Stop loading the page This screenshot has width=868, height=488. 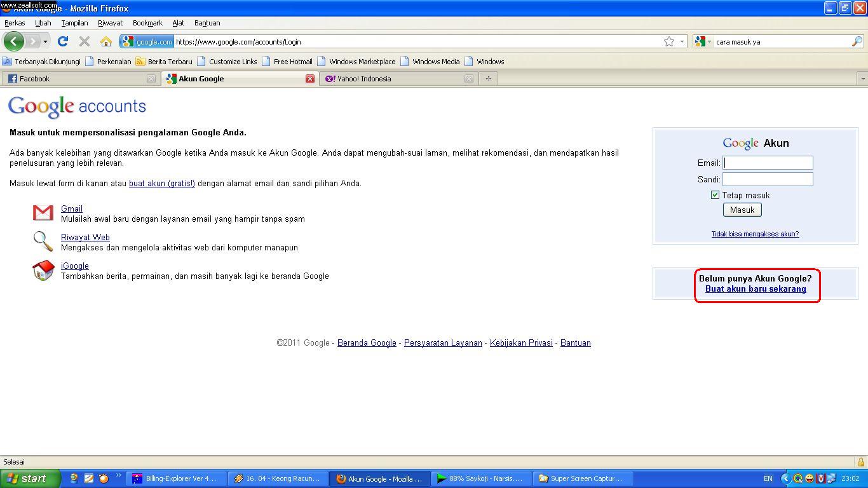click(x=84, y=41)
